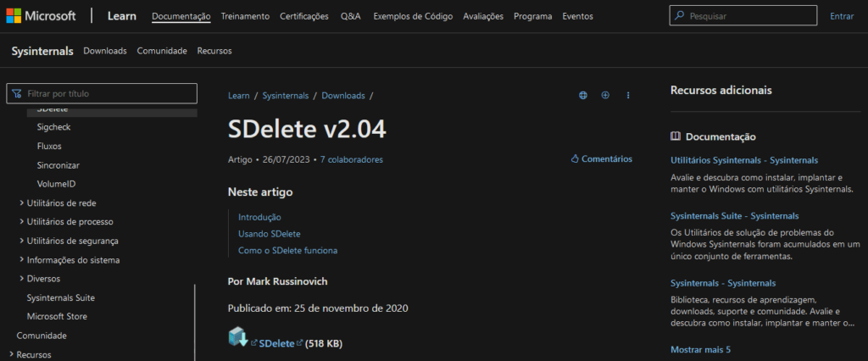The height and width of the screenshot is (361, 868).
Task: Expand Utilitários de processo
Action: [21, 222]
